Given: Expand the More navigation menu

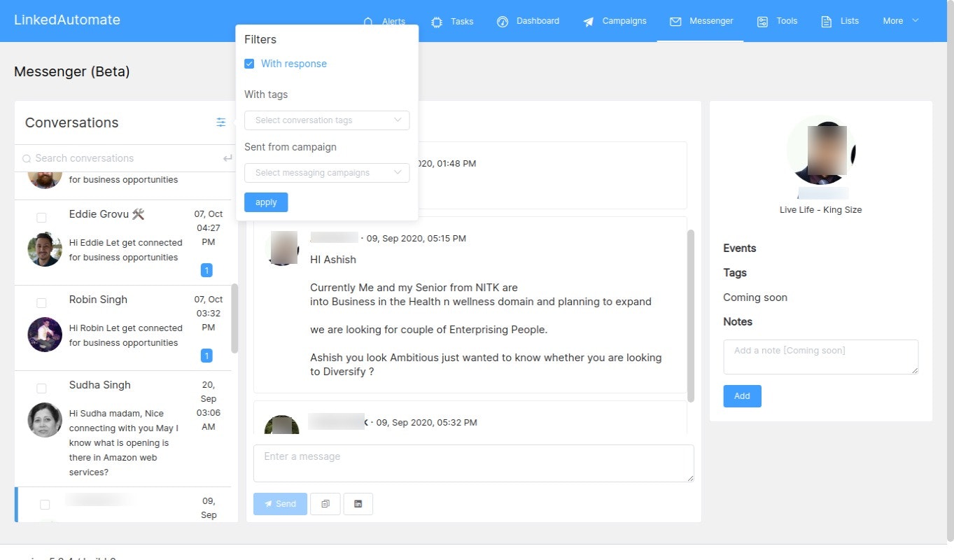Looking at the screenshot, I should 900,21.
